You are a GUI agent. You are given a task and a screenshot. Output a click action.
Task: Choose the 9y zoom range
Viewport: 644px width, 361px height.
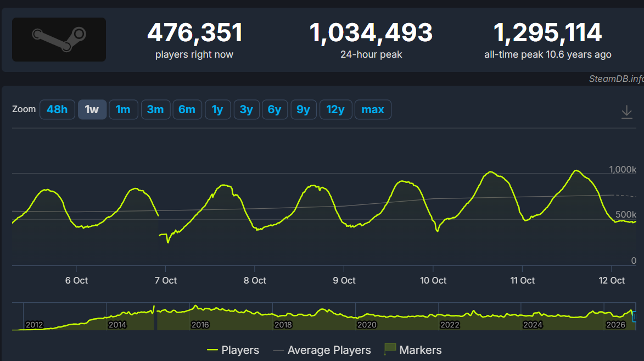coord(304,109)
